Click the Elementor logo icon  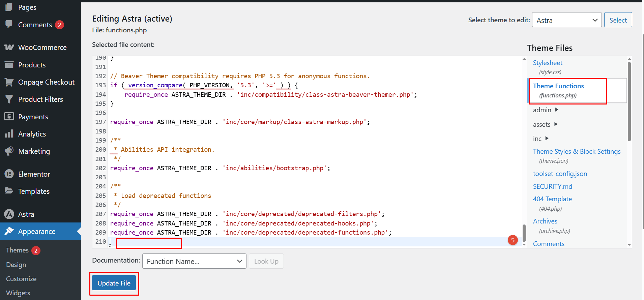[x=9, y=174]
